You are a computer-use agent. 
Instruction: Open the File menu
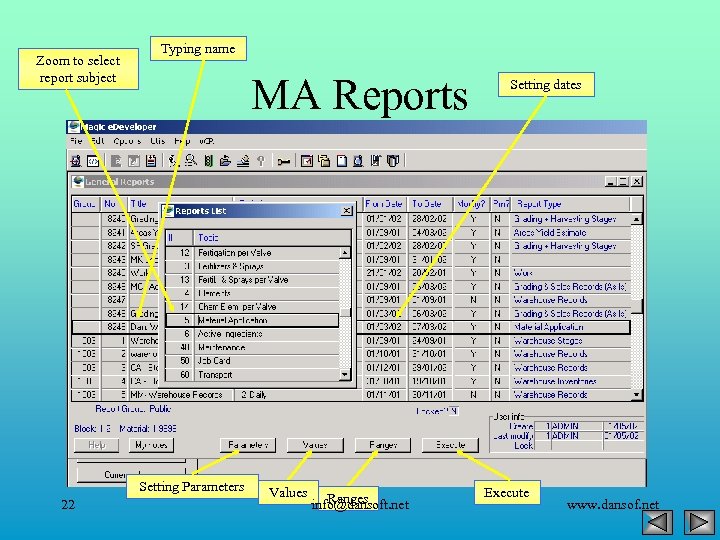coord(76,141)
